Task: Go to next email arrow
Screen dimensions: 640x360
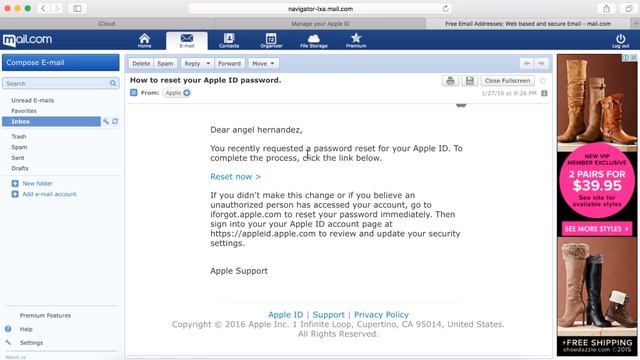Action: click(x=541, y=63)
